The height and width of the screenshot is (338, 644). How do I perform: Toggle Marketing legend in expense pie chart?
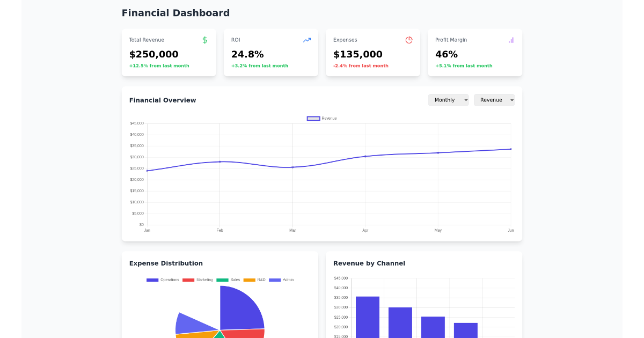(197, 280)
